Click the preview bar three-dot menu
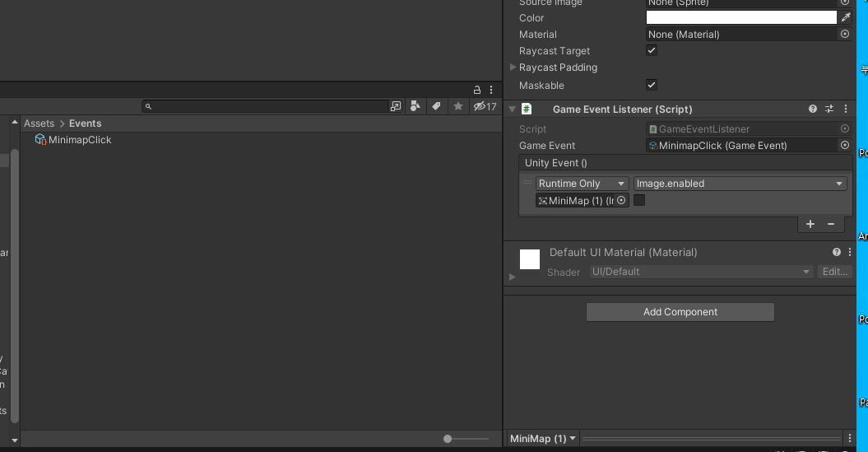The width and height of the screenshot is (868, 452). click(850, 438)
